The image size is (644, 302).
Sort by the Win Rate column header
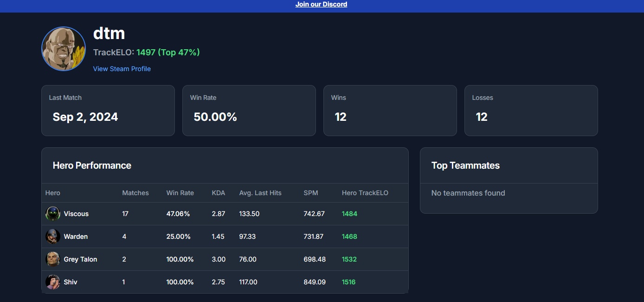(180, 193)
